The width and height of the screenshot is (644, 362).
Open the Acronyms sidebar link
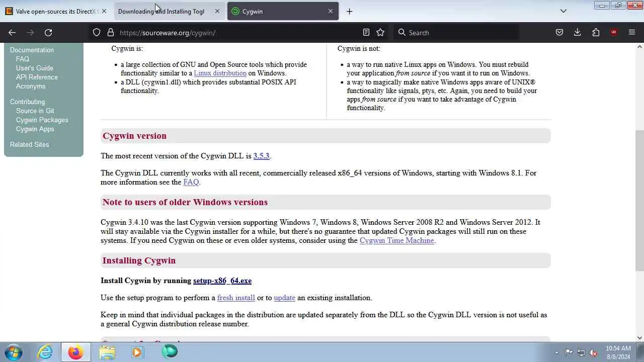[31, 86]
